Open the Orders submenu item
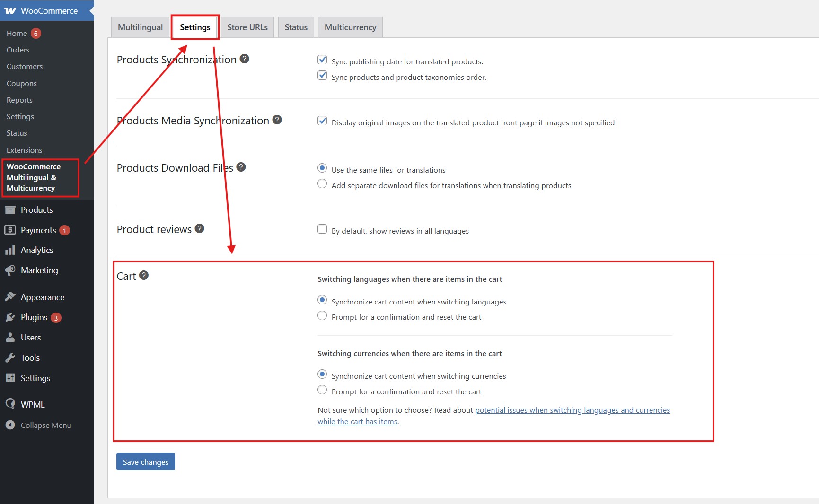The image size is (819, 504). point(18,50)
